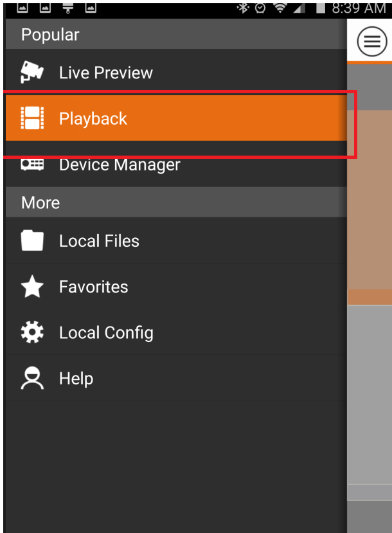Tap the Local Config gear icon
This screenshot has width=392, height=533.
(x=32, y=332)
